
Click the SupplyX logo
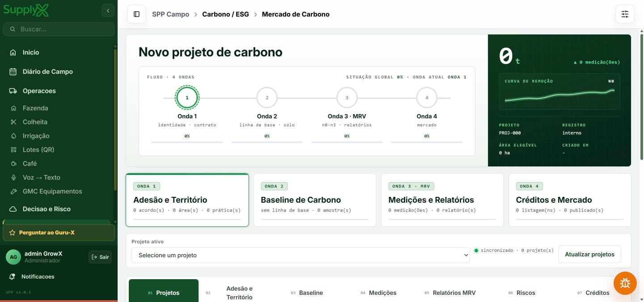pyautogui.click(x=26, y=10)
